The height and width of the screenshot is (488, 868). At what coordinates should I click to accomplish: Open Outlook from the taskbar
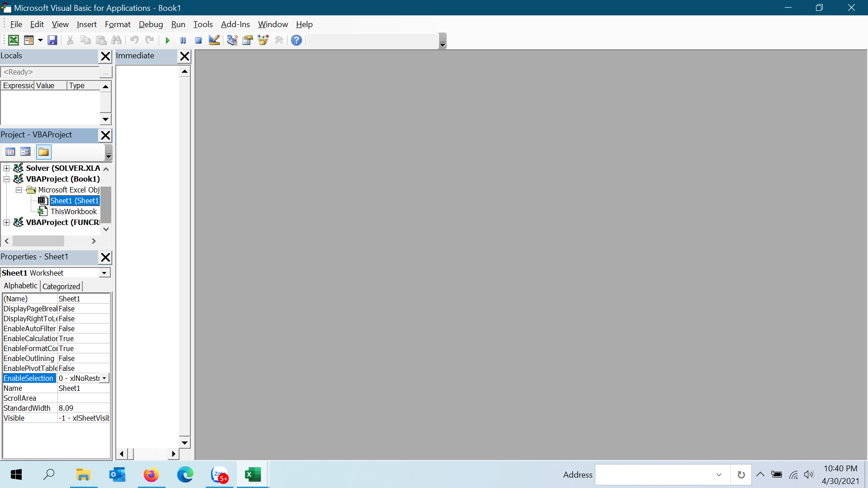click(x=118, y=474)
